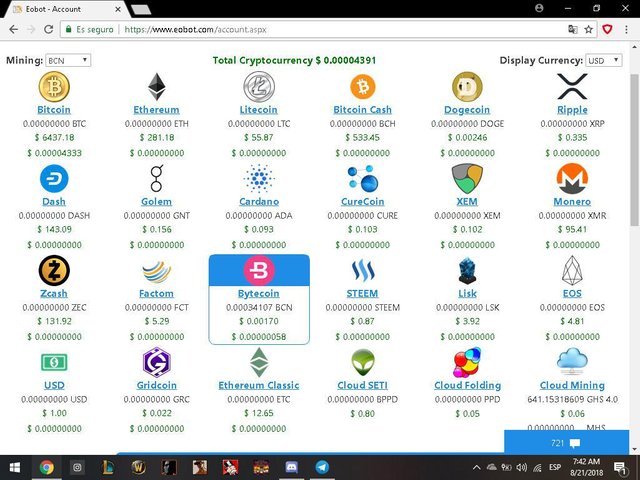Open the Bitcoin link
Viewport: 640px width, 480px height.
(54, 110)
